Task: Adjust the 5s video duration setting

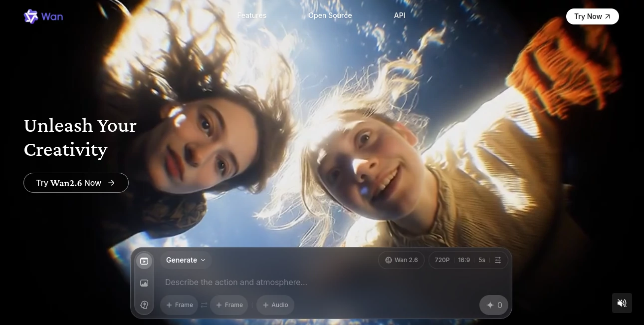Action: coord(481,260)
